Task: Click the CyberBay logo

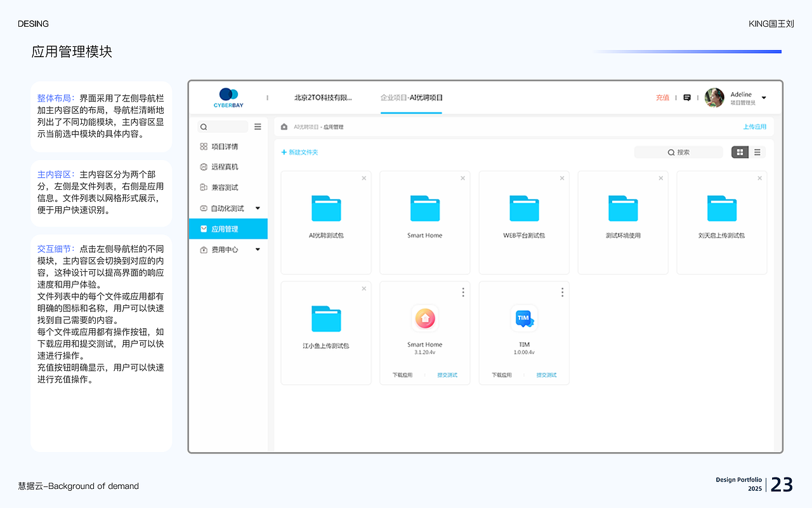Action: pyautogui.click(x=228, y=98)
